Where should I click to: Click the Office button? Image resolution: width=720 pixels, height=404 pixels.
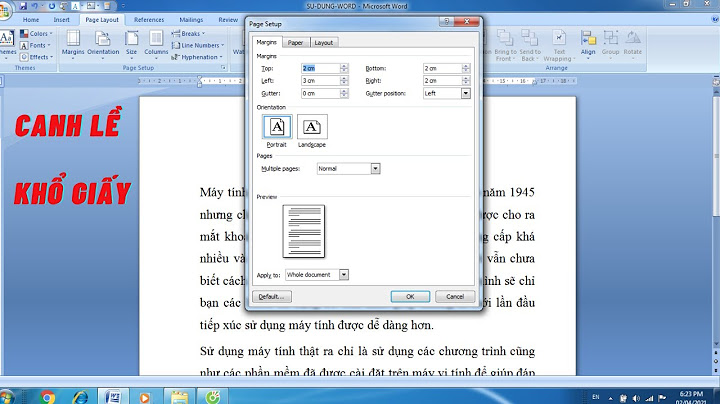[x=4, y=10]
